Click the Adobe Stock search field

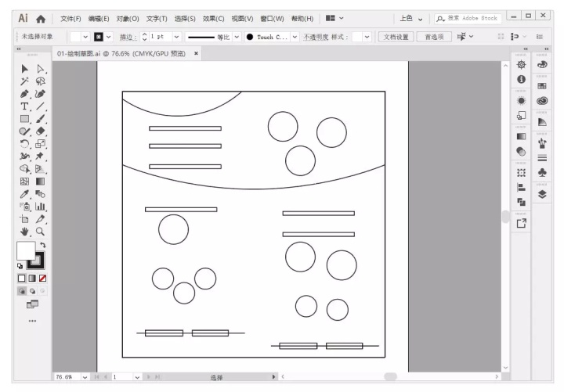[468, 18]
